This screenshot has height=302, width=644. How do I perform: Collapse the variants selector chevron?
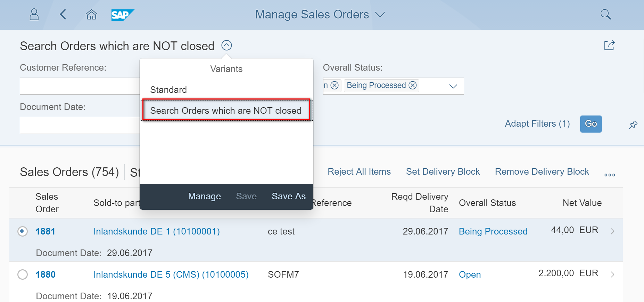[226, 45]
